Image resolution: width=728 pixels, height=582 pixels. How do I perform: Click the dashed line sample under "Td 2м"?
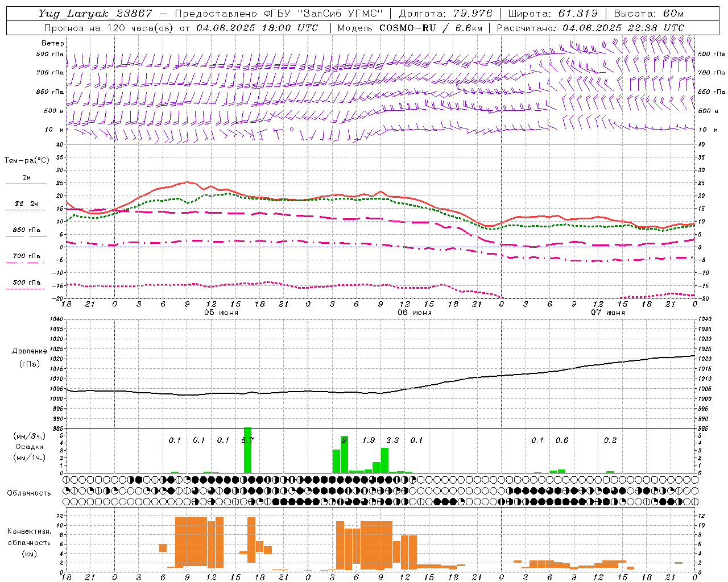coord(26,210)
